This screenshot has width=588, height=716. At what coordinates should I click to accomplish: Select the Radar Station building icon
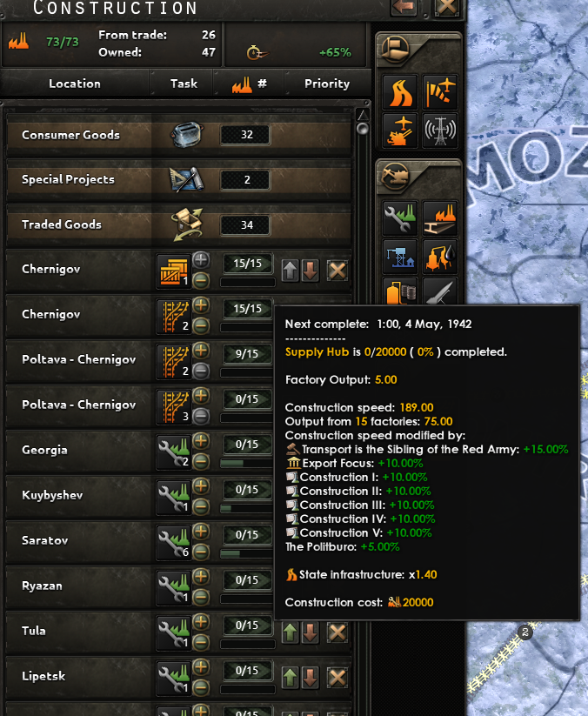pos(440,131)
